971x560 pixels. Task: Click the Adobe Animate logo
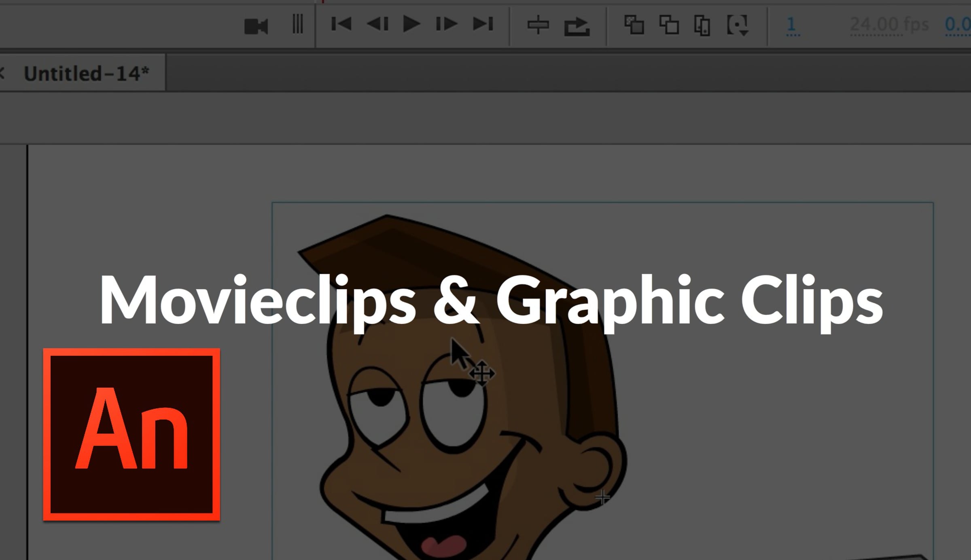[x=131, y=434]
